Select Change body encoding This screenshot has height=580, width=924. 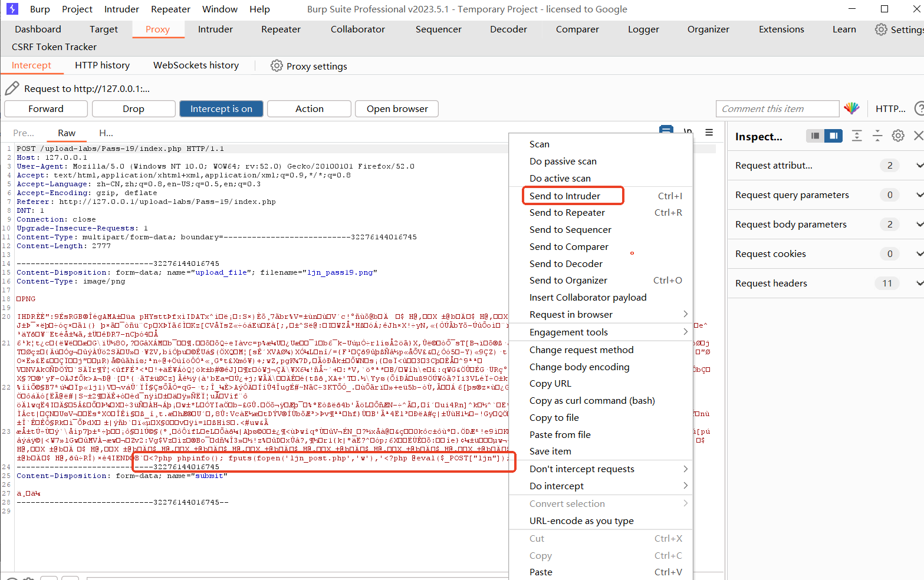[x=600, y=367]
